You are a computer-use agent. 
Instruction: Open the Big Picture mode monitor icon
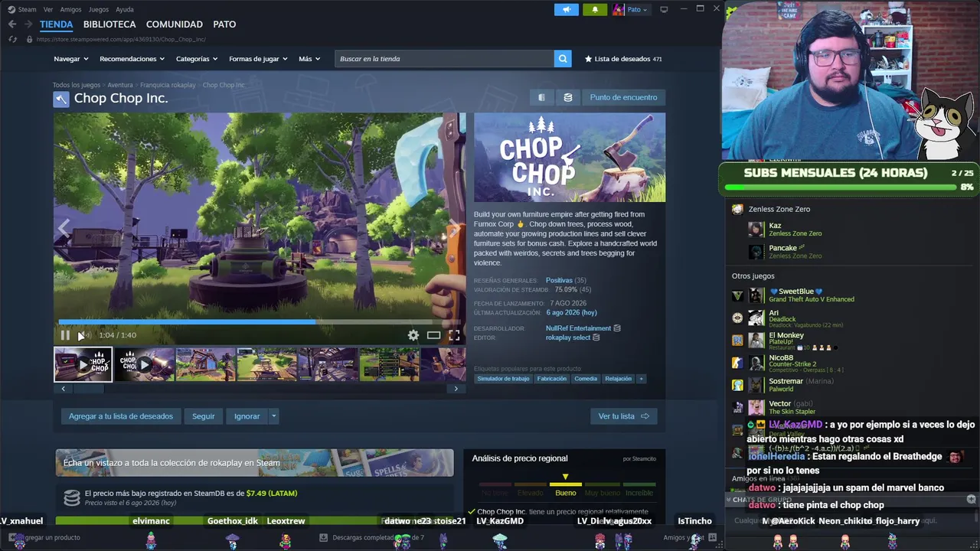click(x=664, y=9)
